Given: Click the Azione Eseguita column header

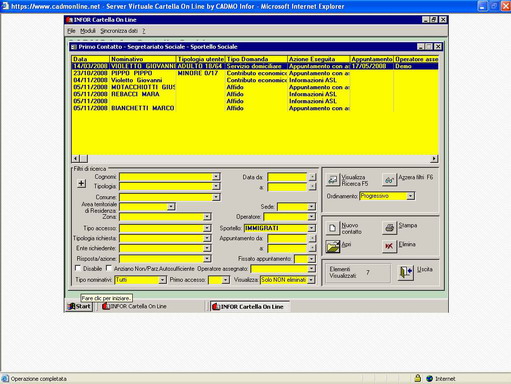Looking at the screenshot, I should (318, 59).
